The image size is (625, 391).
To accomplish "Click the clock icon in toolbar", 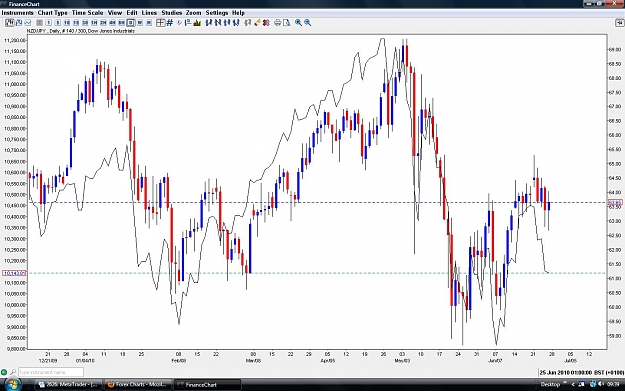I will pyautogui.click(x=179, y=23).
